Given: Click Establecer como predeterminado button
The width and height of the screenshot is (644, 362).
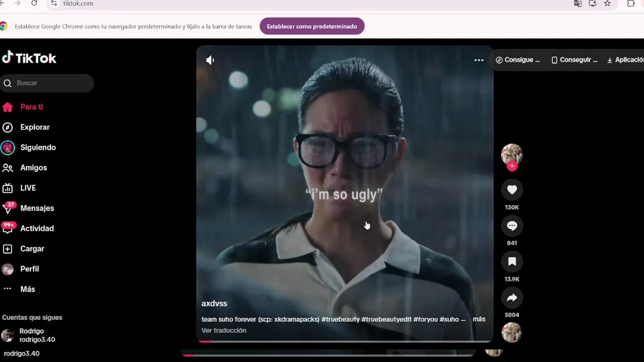Looking at the screenshot, I should coord(312,26).
